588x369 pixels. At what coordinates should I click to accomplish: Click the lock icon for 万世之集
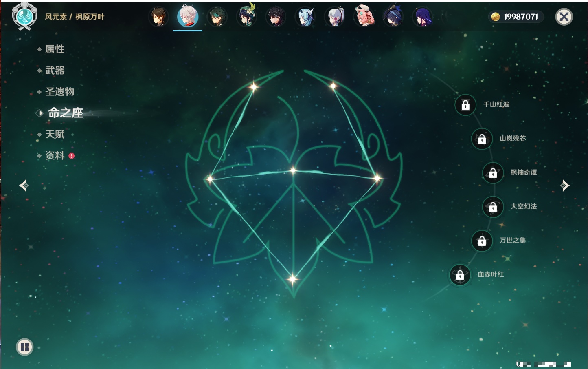[x=482, y=241]
